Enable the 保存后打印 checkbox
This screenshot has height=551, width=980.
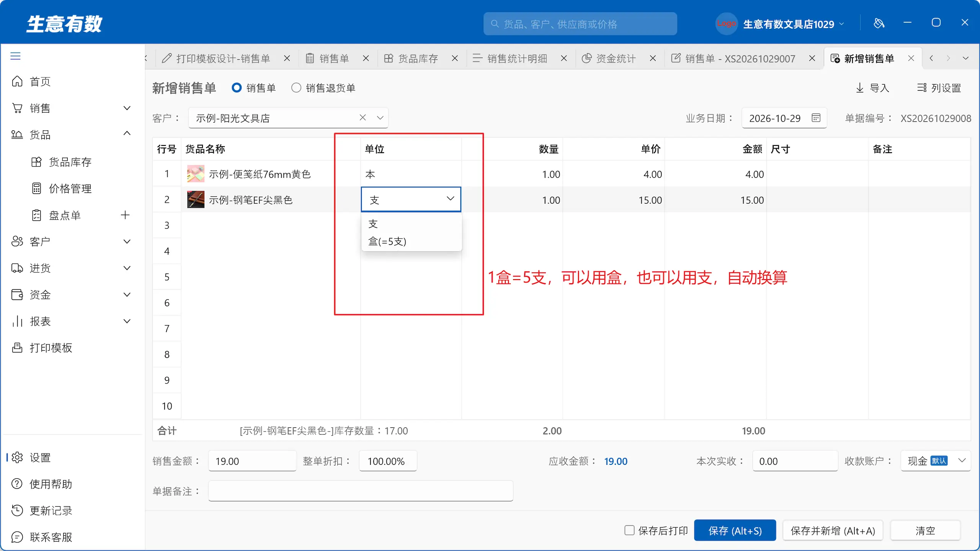[x=629, y=530]
